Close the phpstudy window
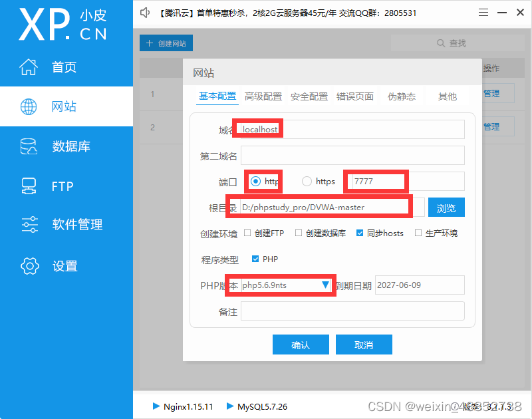This screenshot has width=532, height=419. [520, 13]
